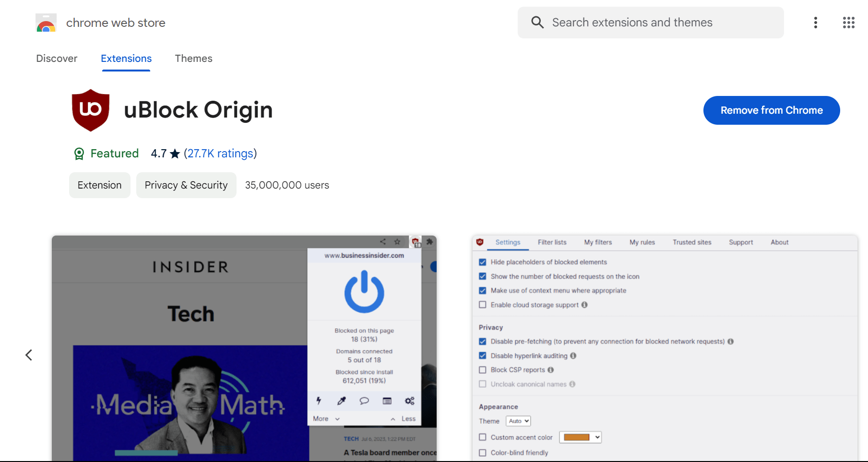
Task: Toggle the Make use of context menu checkbox
Action: (x=483, y=291)
